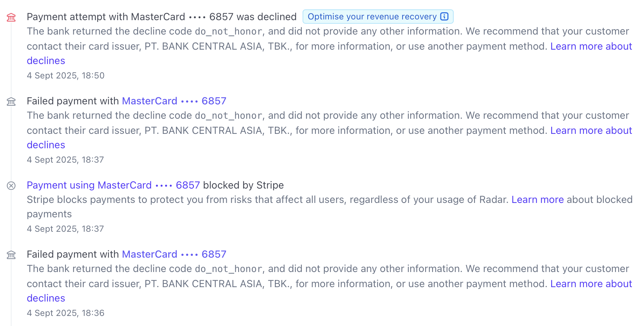Viewport: 644px width, 326px height.
Task: Click the "4 Sept 2025, 18:50" timestamp
Action: coord(65,76)
